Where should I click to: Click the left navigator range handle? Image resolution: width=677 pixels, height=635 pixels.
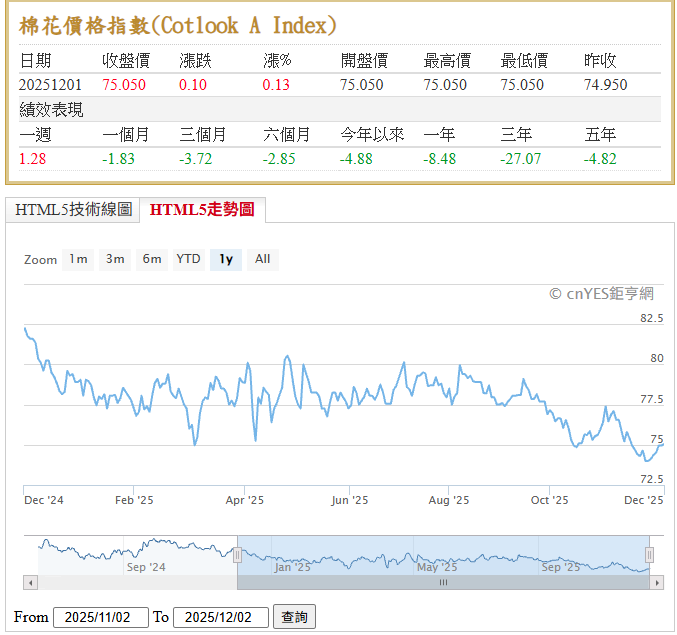[238, 555]
